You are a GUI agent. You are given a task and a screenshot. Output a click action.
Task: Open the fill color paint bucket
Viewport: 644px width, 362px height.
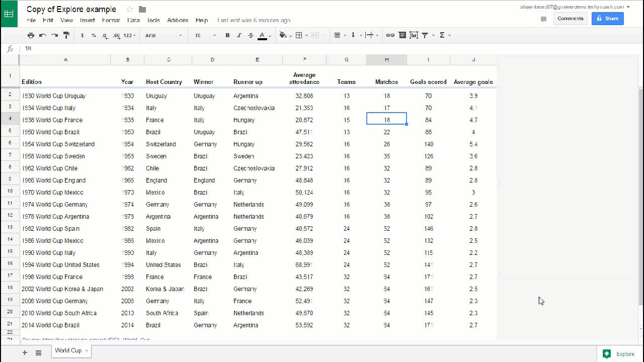283,35
